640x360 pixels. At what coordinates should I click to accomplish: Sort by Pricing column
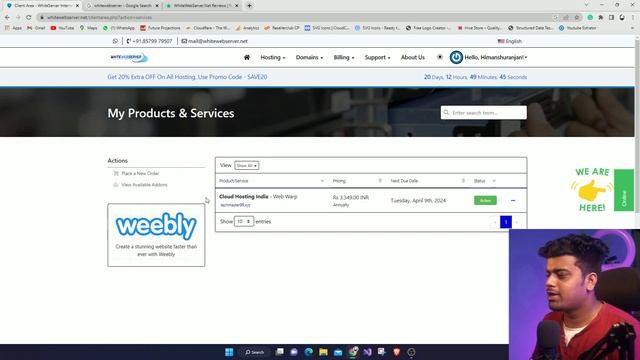357,181
